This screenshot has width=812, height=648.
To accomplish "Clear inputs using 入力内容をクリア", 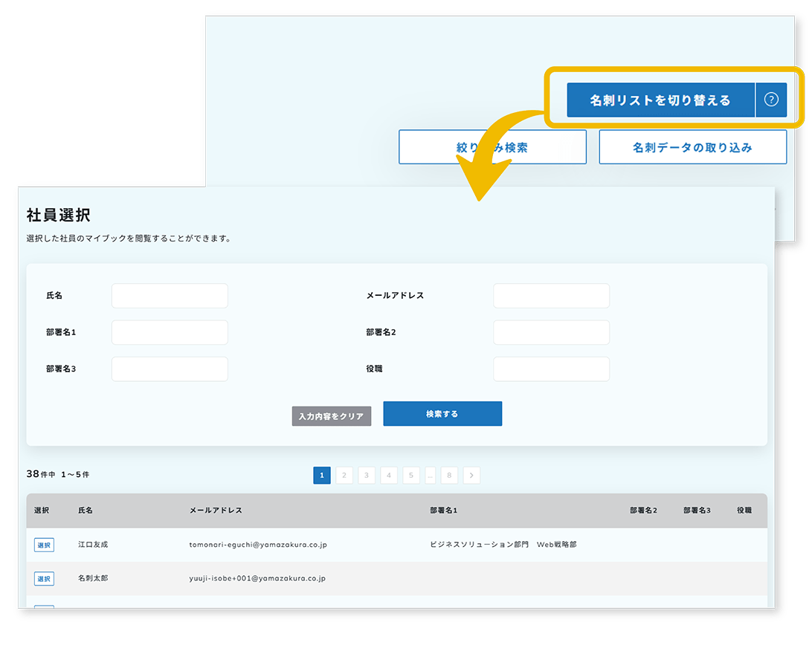I will [x=331, y=416].
